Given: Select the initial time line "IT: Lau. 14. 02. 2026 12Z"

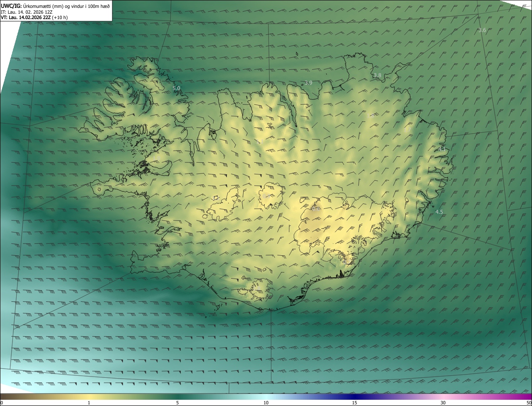Looking at the screenshot, I should (27, 12).
